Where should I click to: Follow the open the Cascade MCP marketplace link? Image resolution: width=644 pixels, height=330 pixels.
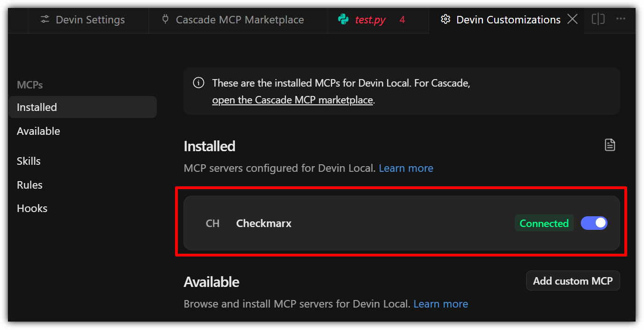[293, 100]
